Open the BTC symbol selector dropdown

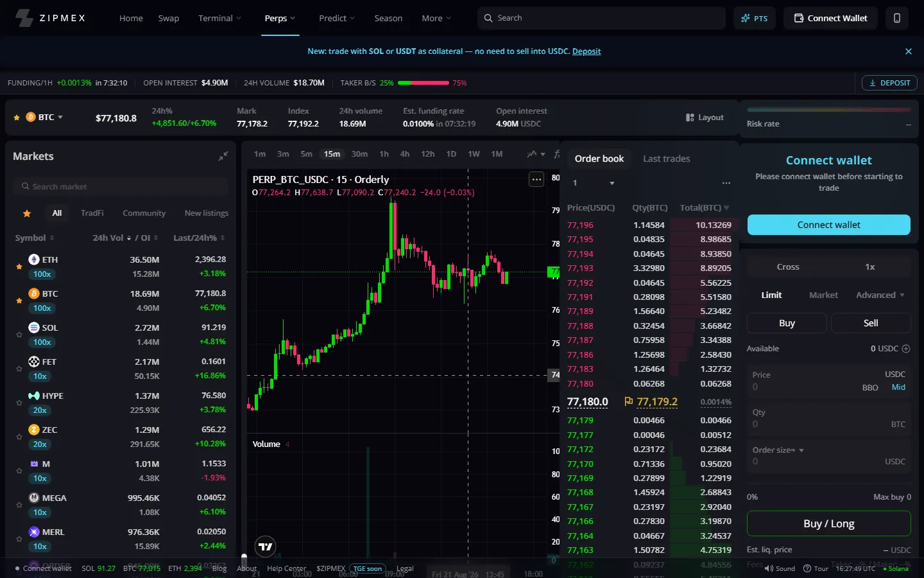click(x=45, y=118)
